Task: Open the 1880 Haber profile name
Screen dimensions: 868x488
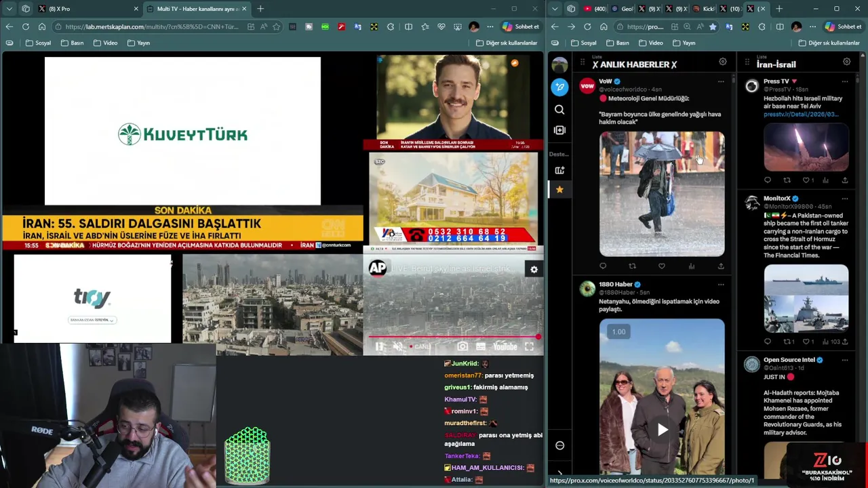Action: coord(615,285)
